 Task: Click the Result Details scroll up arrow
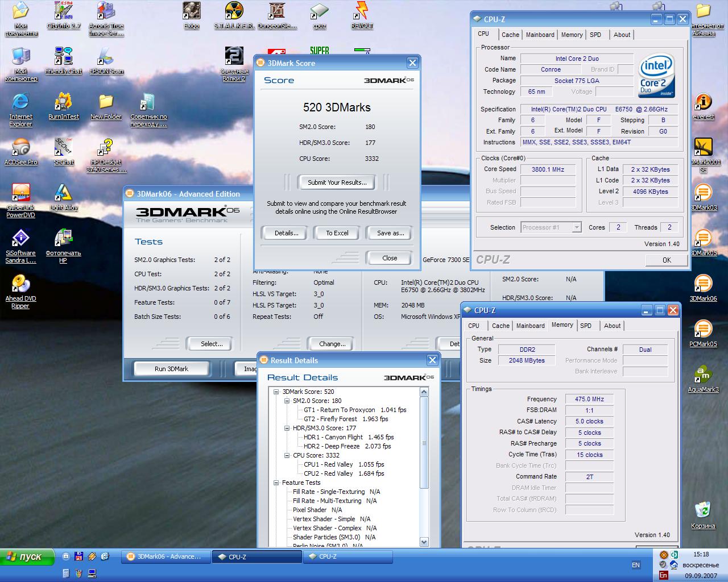424,392
